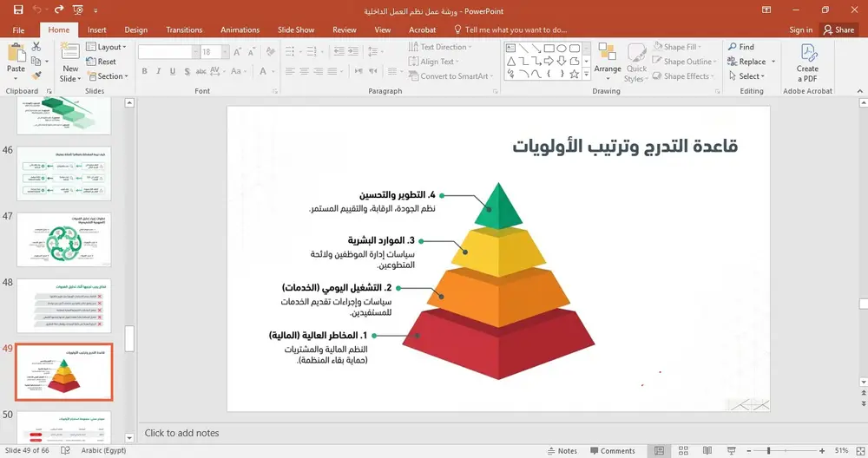868x458 pixels.
Task: Click Increase List Level icon
Action: coord(352,52)
